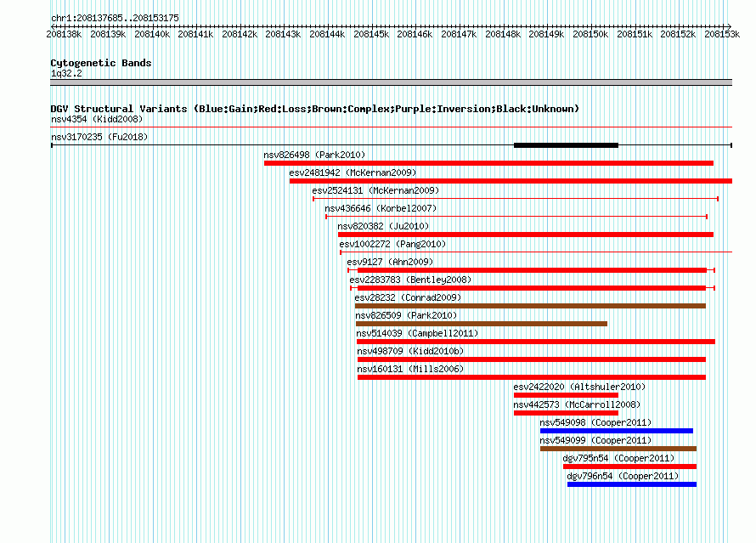
Task: Click the red bar of nsv160131
Action: coord(531,377)
